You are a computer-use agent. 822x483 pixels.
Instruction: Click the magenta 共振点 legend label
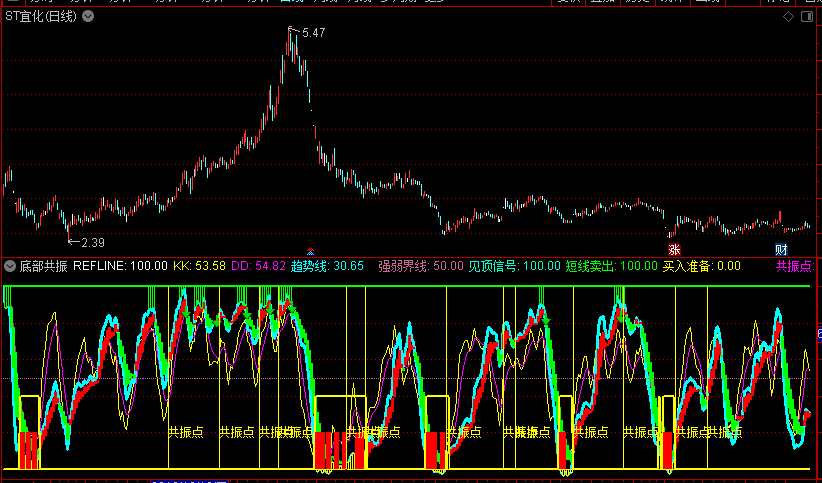coord(797,266)
